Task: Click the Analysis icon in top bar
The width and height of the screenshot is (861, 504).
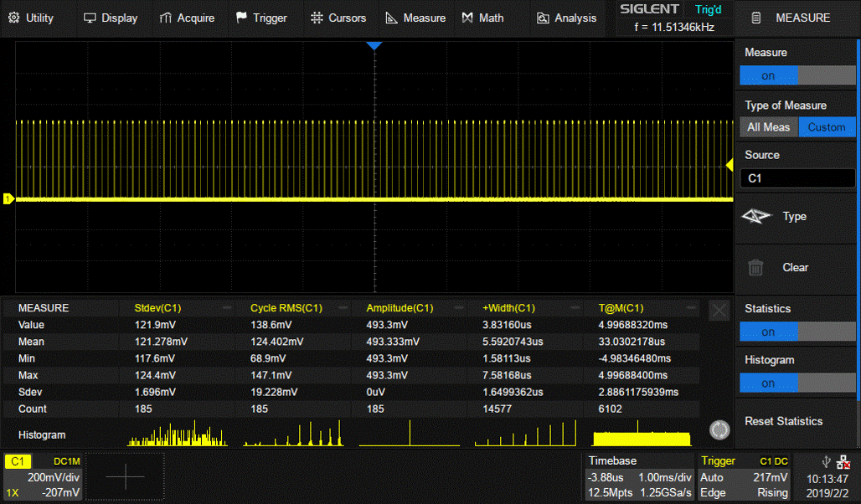Action: (x=543, y=18)
